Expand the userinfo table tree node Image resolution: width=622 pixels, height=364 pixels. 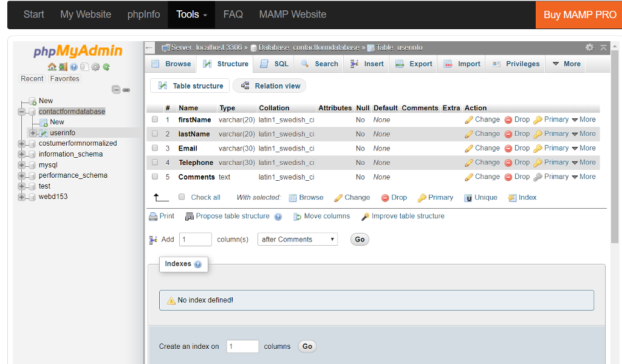[33, 133]
